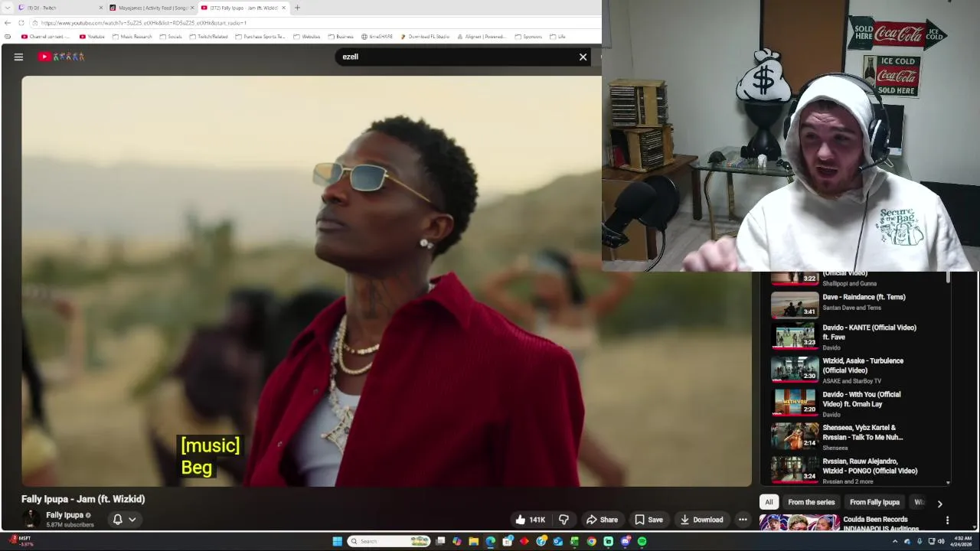The height and width of the screenshot is (551, 980).
Task: Save the video to a playlist
Action: [x=648, y=520]
